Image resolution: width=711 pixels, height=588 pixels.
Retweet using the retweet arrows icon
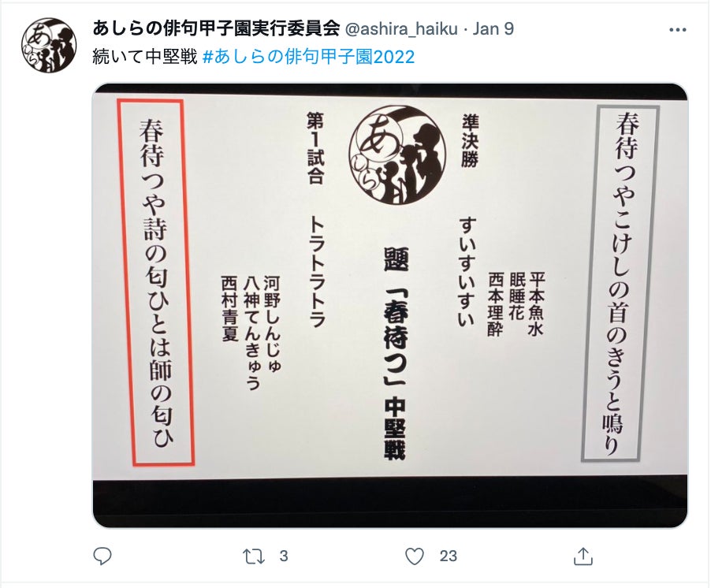pos(253,556)
